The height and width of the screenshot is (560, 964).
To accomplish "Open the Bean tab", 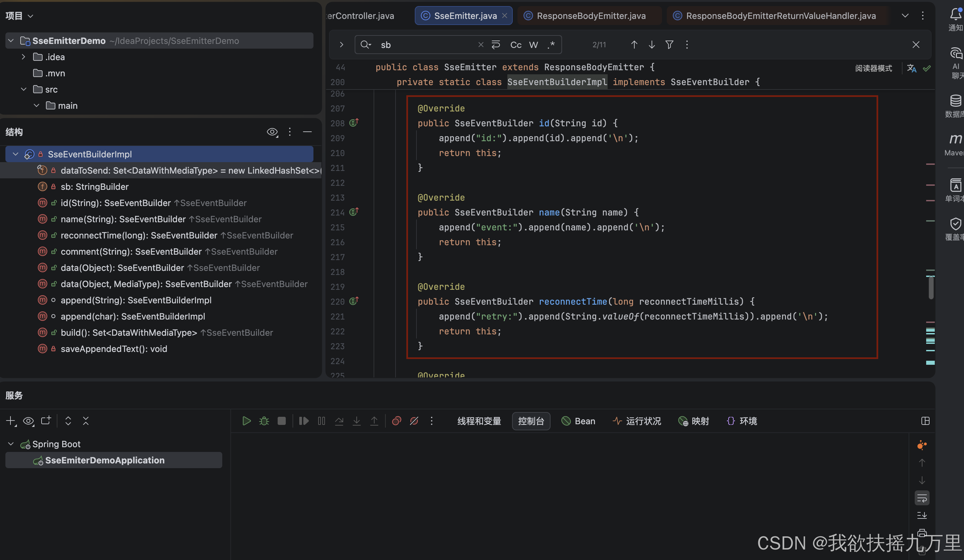I will (578, 421).
